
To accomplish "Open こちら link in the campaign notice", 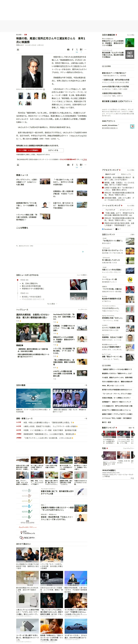I will (x=85, y=159).
